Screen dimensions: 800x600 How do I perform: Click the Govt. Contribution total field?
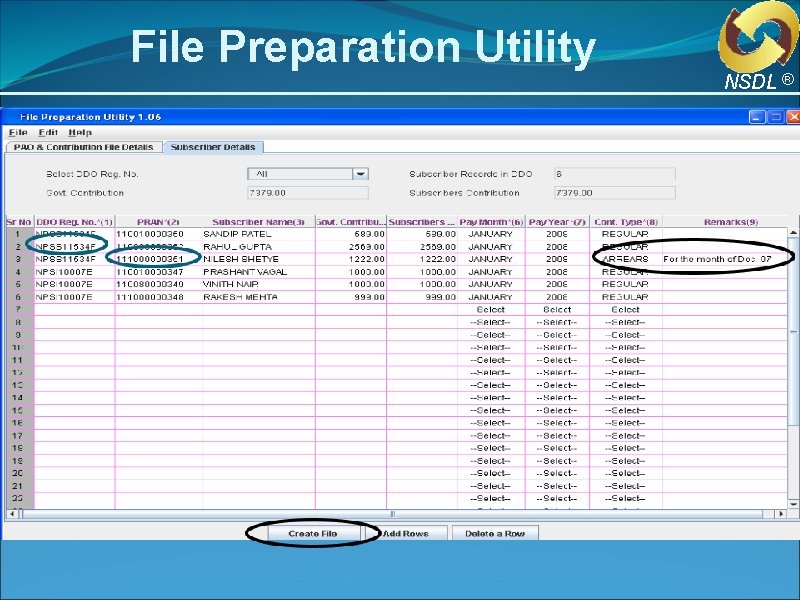pyautogui.click(x=308, y=193)
